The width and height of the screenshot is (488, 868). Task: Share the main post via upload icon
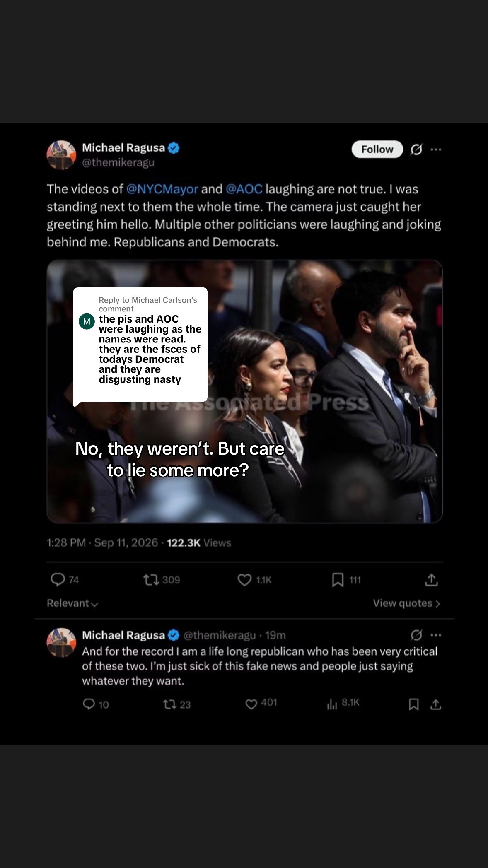431,580
